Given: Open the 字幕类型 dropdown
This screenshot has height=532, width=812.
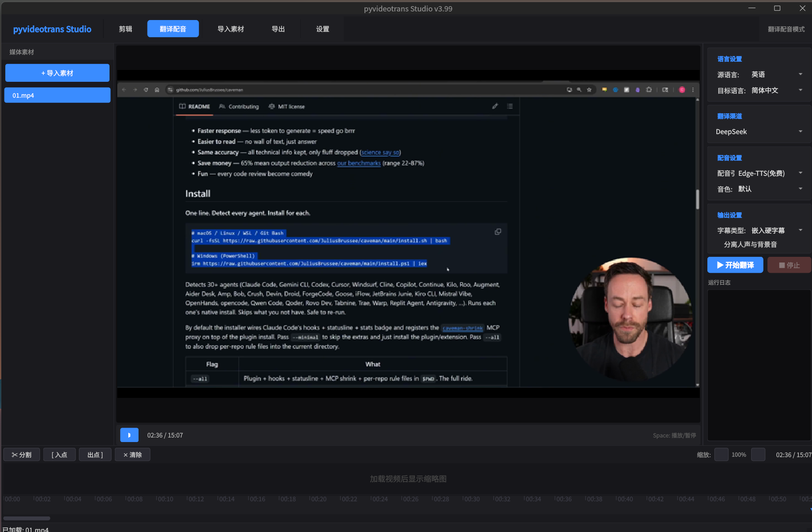Looking at the screenshot, I should [777, 231].
